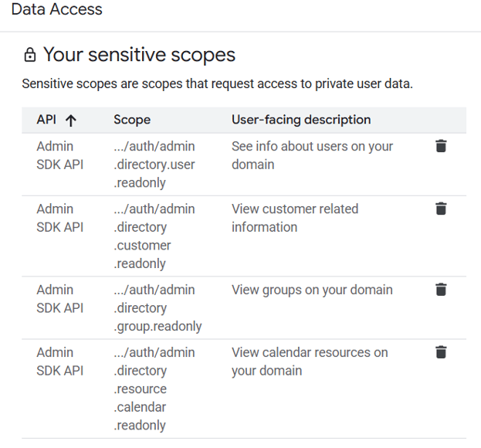Screen dimensions: 481x448
Task: Click the Scope column header
Action: (x=132, y=120)
